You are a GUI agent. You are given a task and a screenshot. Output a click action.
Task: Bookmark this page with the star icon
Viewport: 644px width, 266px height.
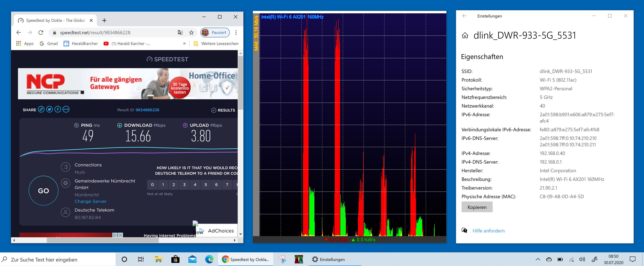click(x=191, y=33)
